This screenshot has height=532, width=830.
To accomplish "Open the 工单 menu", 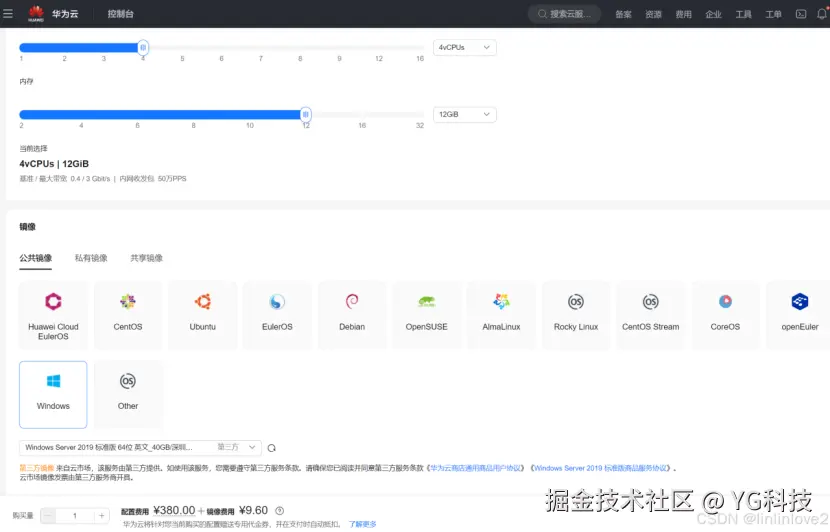I will [x=773, y=14].
